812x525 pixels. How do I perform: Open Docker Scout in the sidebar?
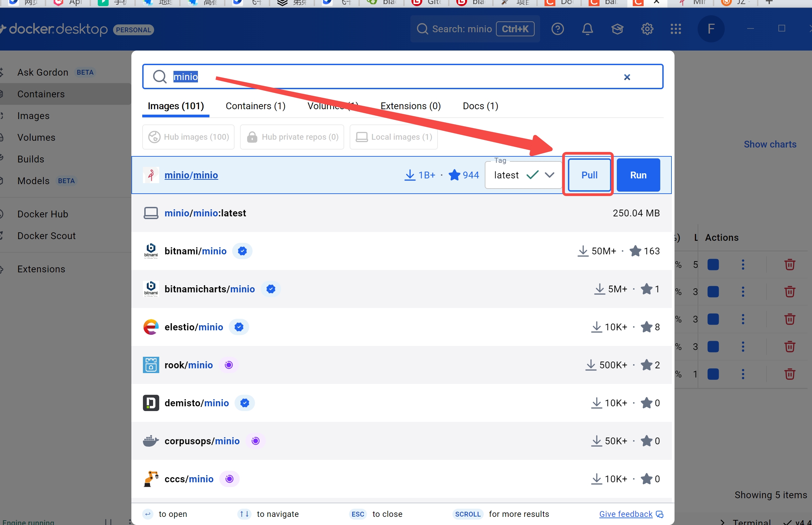pyautogui.click(x=65, y=236)
